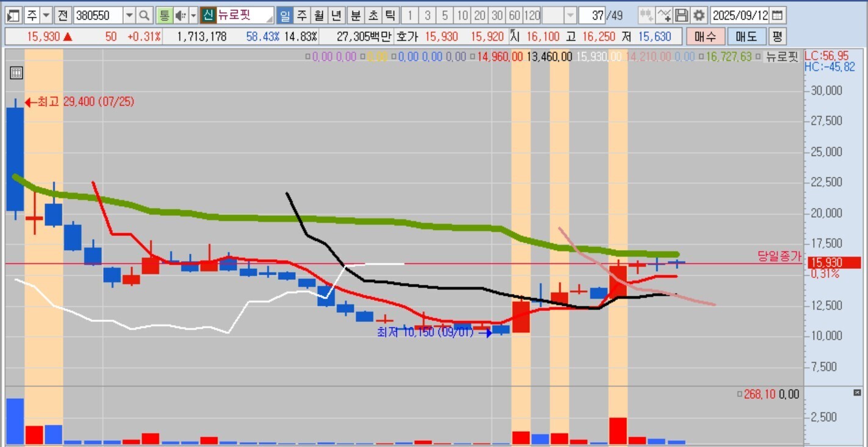Click the 30,000 price axis label

pyautogui.click(x=825, y=90)
